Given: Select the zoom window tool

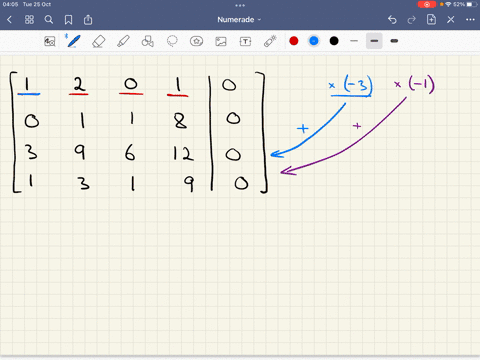Looking at the screenshot, I should click(x=50, y=41).
